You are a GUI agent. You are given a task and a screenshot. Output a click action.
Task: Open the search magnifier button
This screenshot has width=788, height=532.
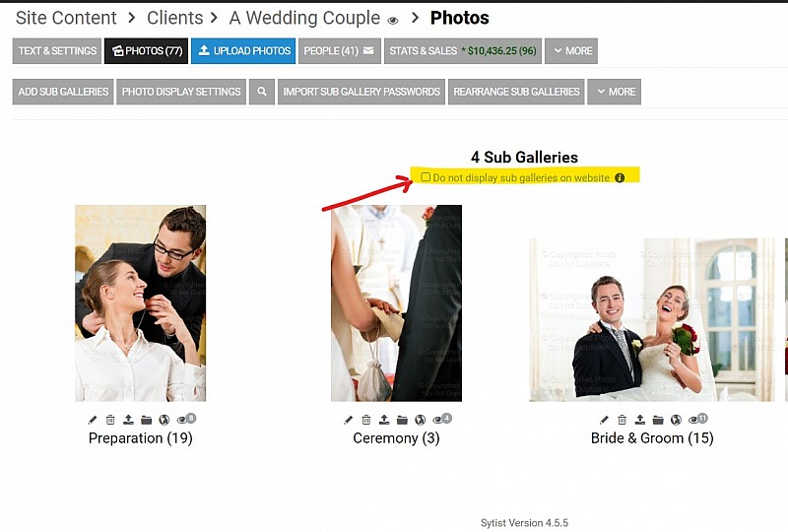[x=262, y=92]
